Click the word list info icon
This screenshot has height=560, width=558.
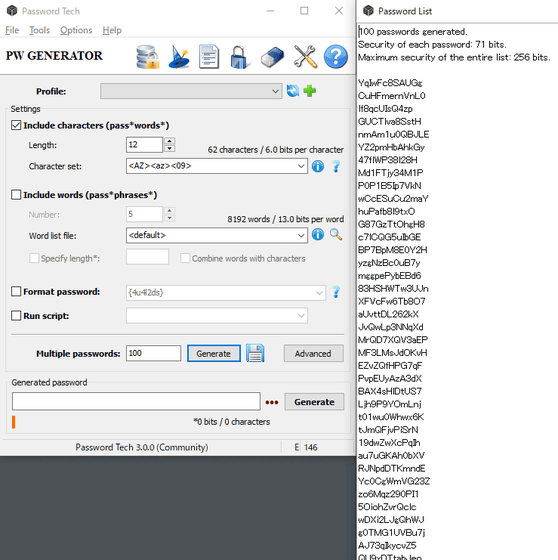pyautogui.click(x=318, y=235)
